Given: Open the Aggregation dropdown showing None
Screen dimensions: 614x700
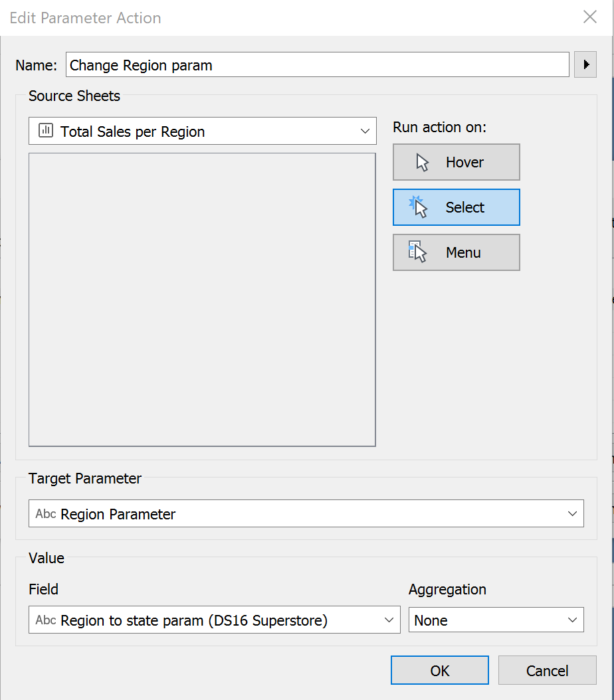Looking at the screenshot, I should click(574, 620).
